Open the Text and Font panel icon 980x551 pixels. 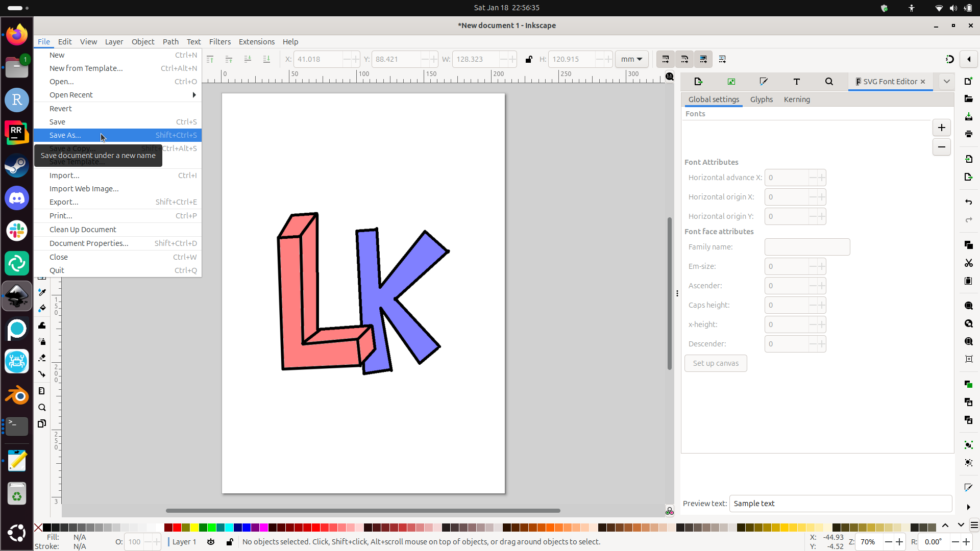796,82
